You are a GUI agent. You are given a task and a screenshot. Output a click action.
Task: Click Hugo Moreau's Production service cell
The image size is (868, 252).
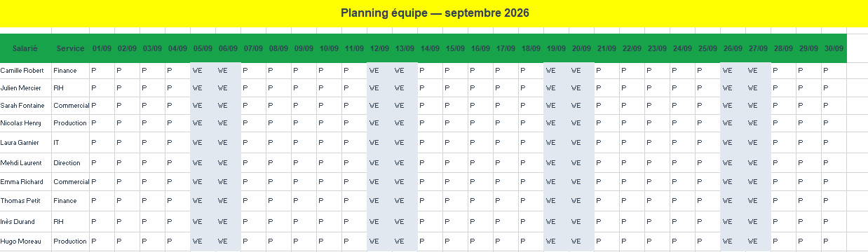pyautogui.click(x=70, y=241)
